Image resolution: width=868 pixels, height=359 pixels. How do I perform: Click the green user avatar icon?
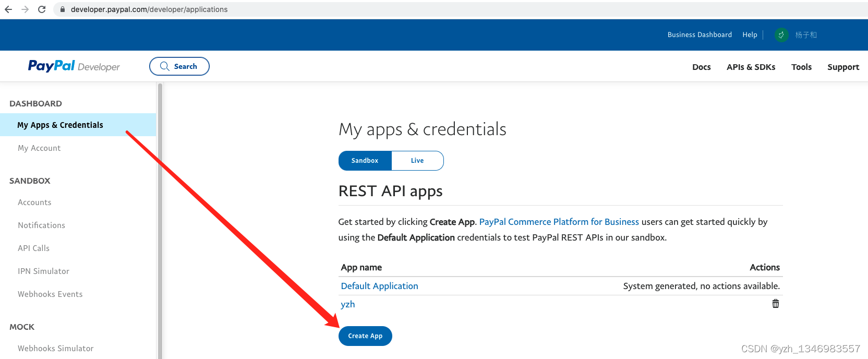click(781, 35)
